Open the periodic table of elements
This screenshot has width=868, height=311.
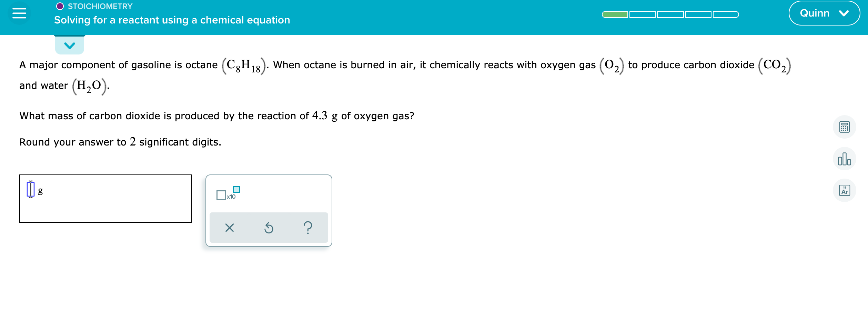(845, 190)
